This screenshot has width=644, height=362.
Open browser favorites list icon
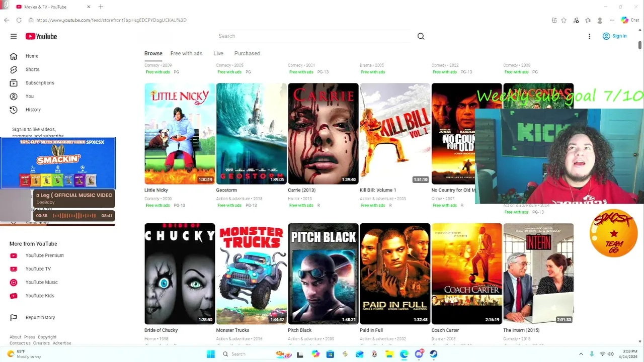pyautogui.click(x=588, y=20)
